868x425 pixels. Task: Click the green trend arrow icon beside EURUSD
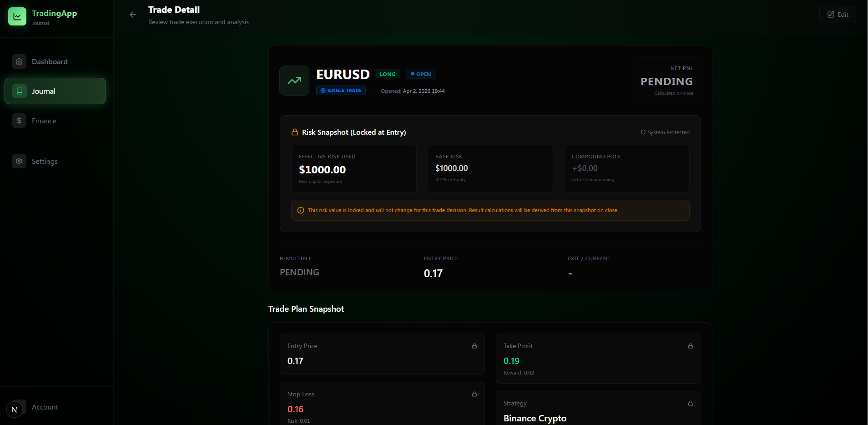click(294, 81)
